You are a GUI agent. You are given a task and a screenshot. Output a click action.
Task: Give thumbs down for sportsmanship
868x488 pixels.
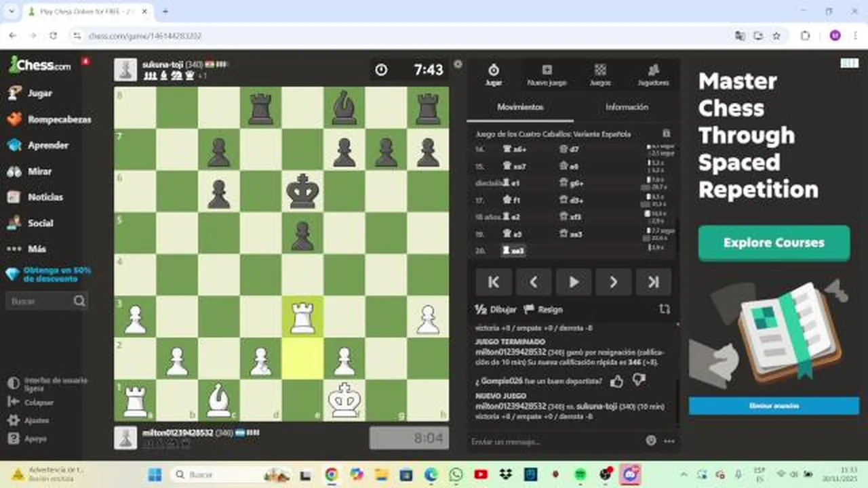point(639,381)
